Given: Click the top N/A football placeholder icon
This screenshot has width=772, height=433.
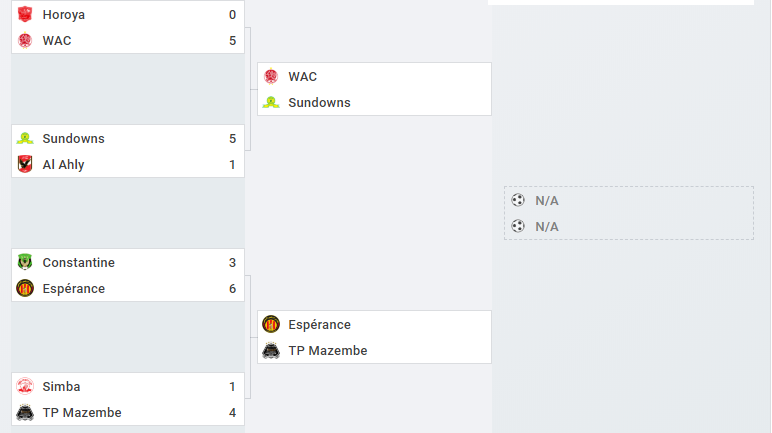Looking at the screenshot, I should point(517,200).
